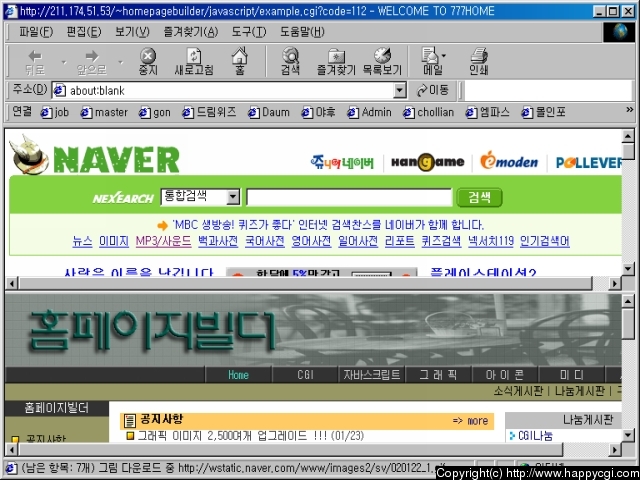The image size is (640, 480).
Task: Click the Print (인쇄) toolbar icon
Action: (479, 62)
